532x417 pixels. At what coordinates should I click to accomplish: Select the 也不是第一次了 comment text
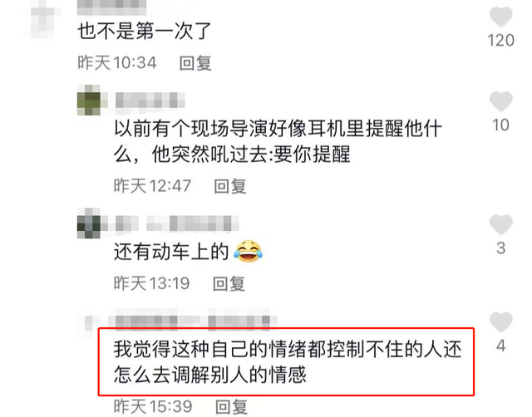(145, 32)
